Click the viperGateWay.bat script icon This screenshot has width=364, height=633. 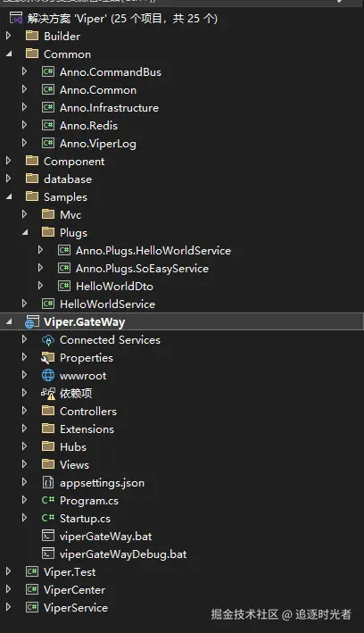48,536
